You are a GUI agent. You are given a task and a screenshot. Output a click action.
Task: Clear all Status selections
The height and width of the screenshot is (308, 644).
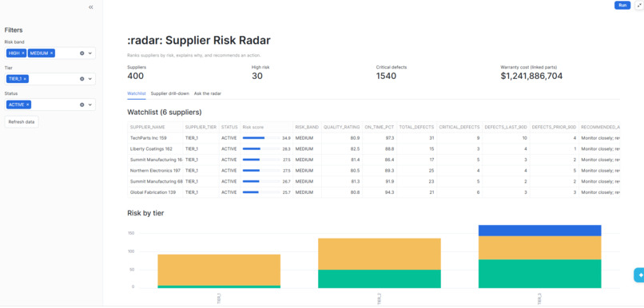coord(81,105)
